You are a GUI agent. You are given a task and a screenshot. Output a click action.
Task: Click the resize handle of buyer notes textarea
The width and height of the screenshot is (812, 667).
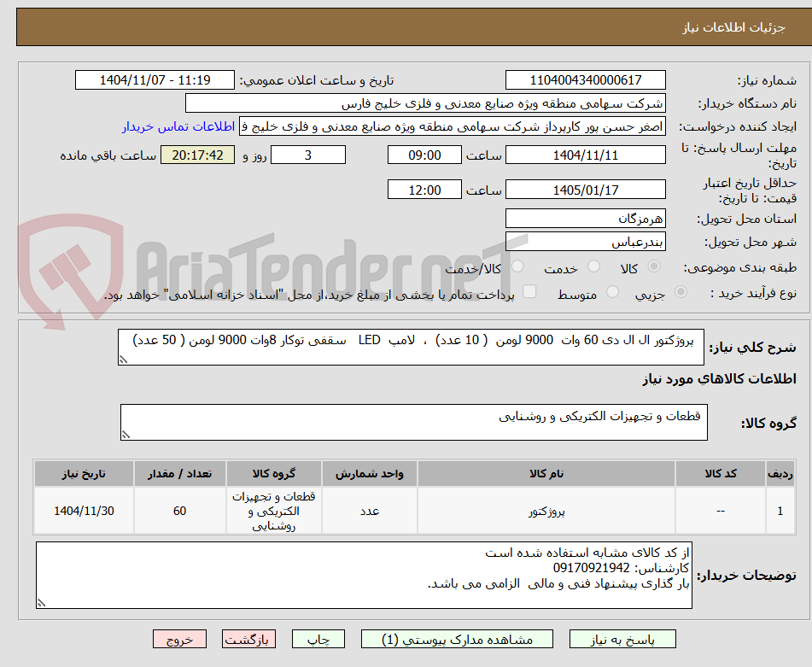pyautogui.click(x=42, y=603)
